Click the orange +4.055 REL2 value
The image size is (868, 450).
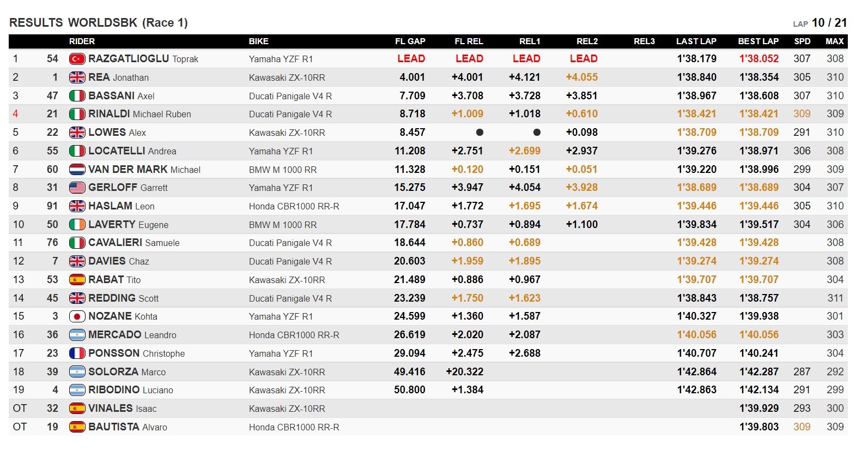[x=582, y=77]
